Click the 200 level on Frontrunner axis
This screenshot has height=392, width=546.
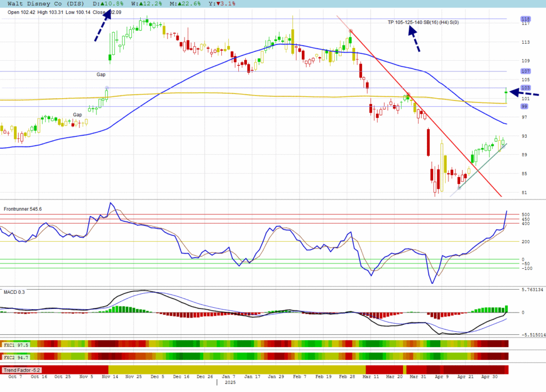[525, 242]
